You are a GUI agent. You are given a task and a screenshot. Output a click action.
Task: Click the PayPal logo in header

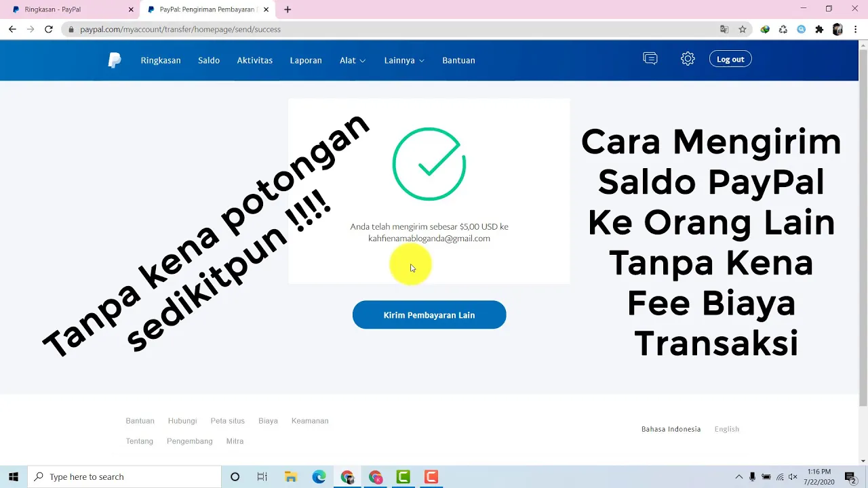115,60
